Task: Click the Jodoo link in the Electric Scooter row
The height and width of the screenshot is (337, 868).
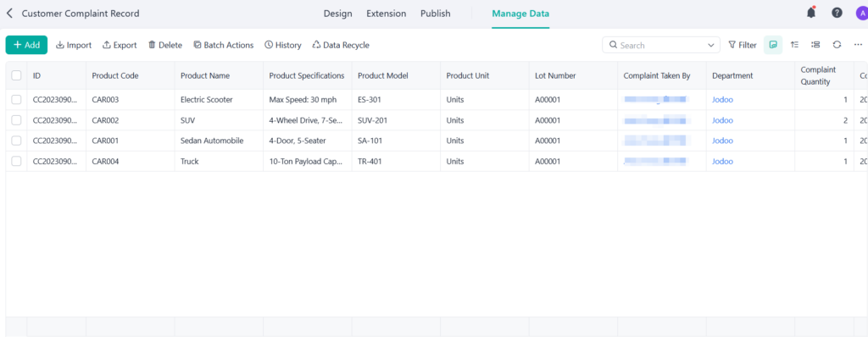Action: point(722,100)
